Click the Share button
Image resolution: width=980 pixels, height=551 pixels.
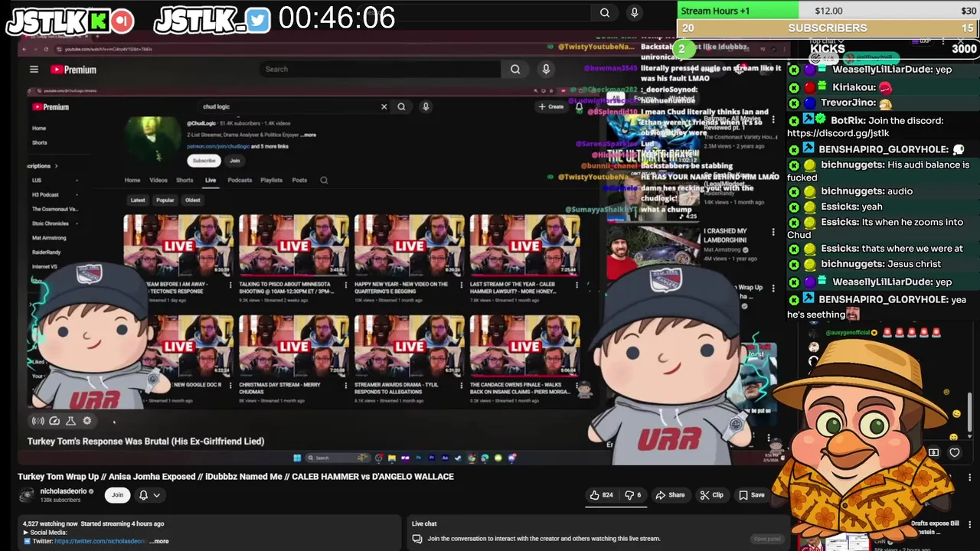(x=670, y=495)
